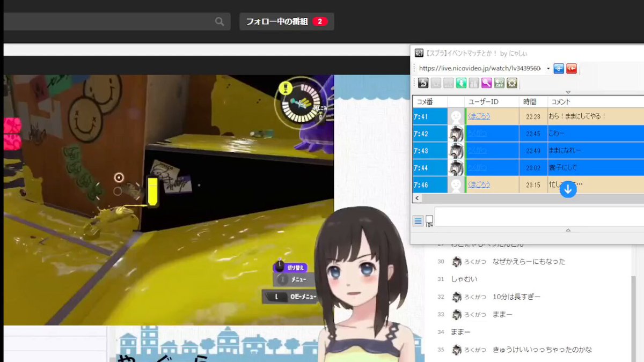Select comment ままになれー in row 43
The width and height of the screenshot is (644, 362).
[x=565, y=150]
